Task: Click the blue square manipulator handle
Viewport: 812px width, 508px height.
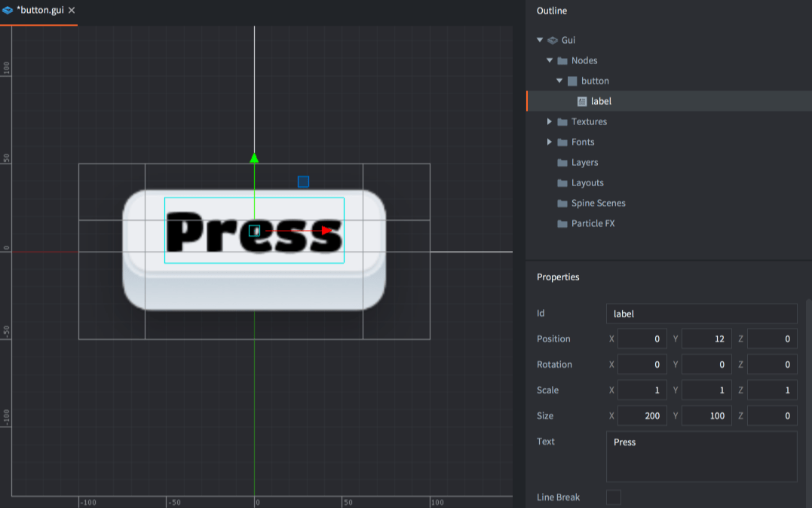Action: pyautogui.click(x=303, y=182)
